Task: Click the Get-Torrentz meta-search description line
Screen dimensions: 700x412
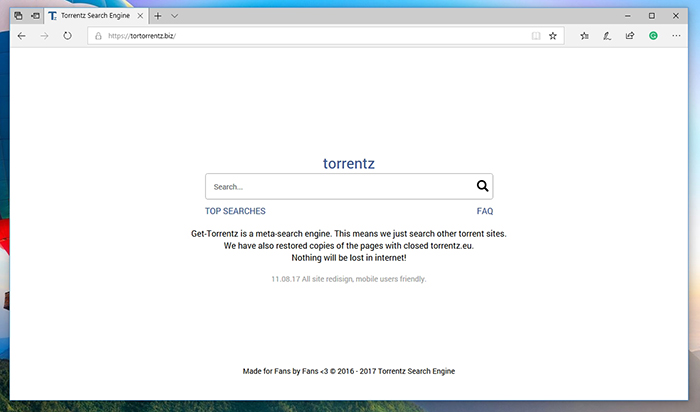Action: click(x=349, y=233)
